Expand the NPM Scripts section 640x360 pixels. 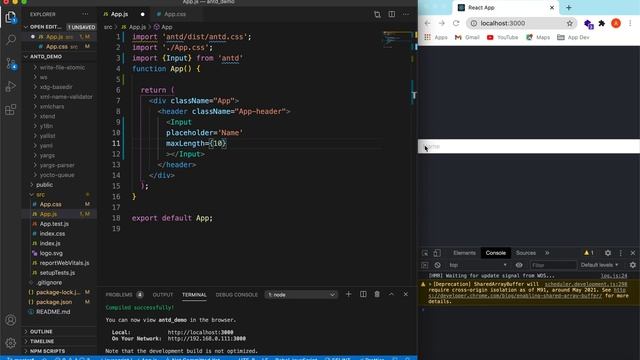coord(47,351)
